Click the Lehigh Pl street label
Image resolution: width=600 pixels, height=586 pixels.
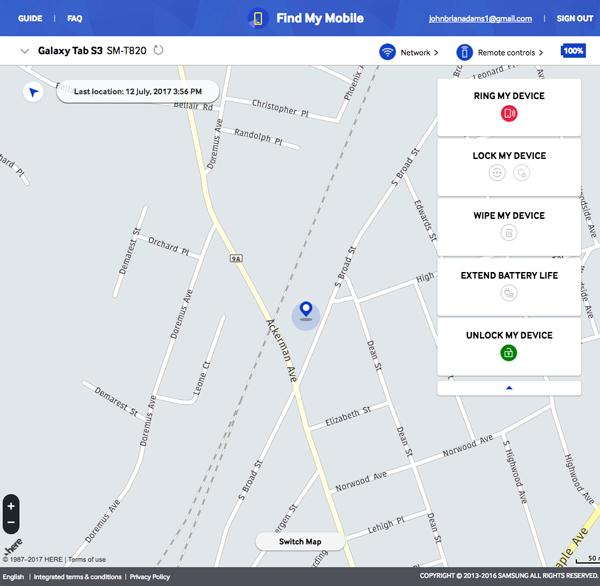tap(386, 525)
